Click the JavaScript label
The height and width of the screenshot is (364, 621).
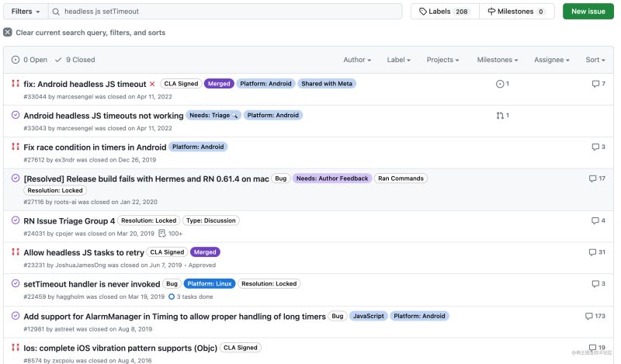(x=368, y=317)
